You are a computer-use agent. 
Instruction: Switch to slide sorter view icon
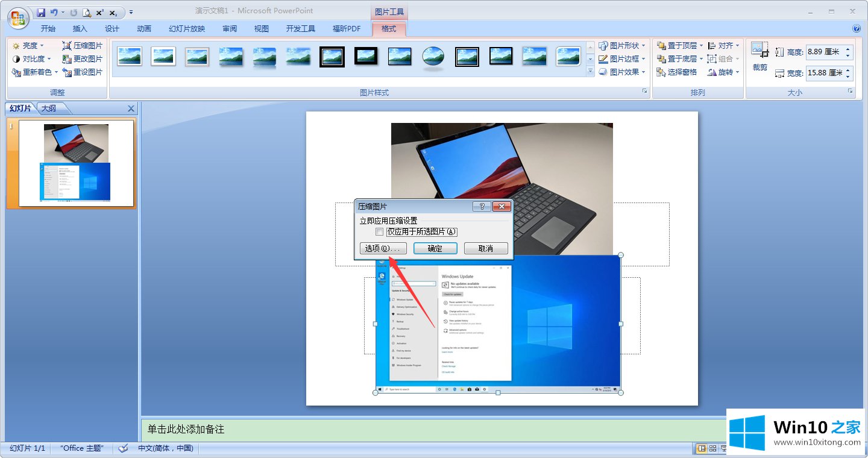click(712, 448)
